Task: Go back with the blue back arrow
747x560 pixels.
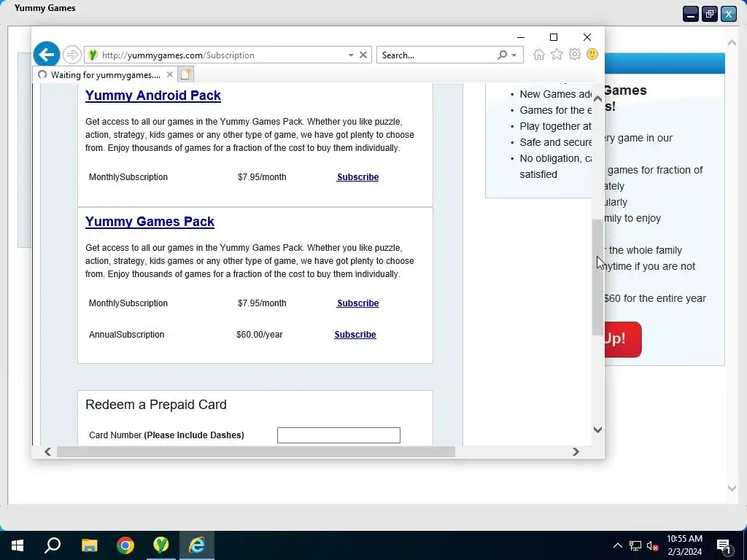Action: click(x=46, y=55)
